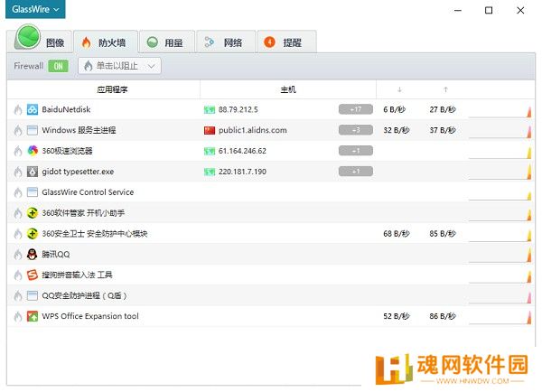This screenshot has height=392, width=542.
Task: Block Windows 服务主进程 using flame icon
Action: (x=18, y=130)
